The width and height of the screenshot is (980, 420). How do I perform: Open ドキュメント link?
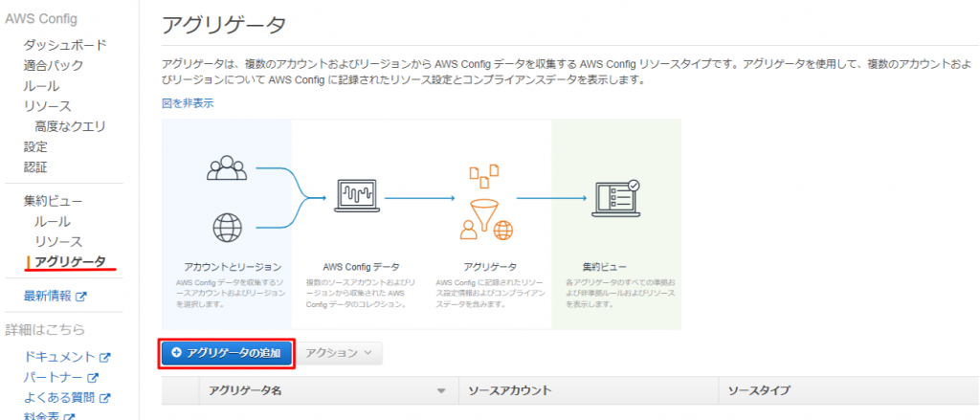(x=58, y=357)
